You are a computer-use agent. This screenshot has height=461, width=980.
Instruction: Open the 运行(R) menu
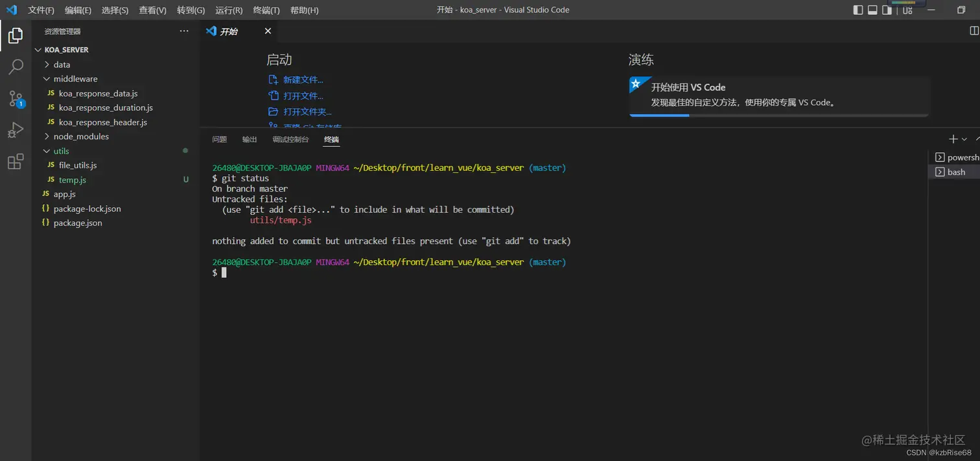click(229, 10)
